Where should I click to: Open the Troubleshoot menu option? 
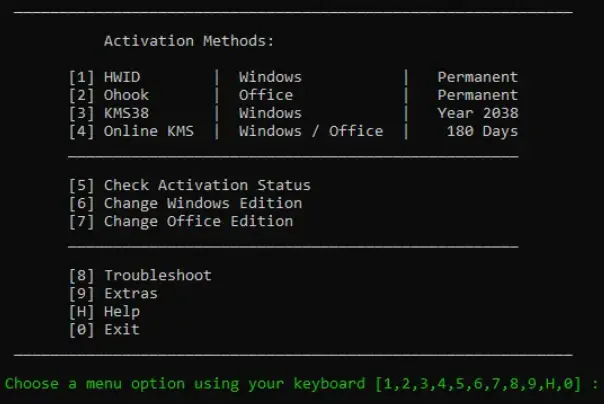[140, 275]
